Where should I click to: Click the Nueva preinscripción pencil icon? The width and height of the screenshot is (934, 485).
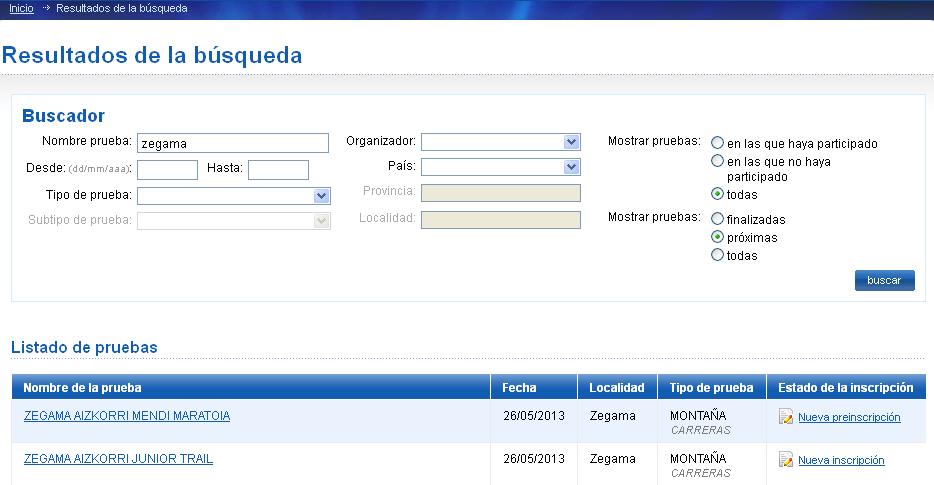click(786, 417)
